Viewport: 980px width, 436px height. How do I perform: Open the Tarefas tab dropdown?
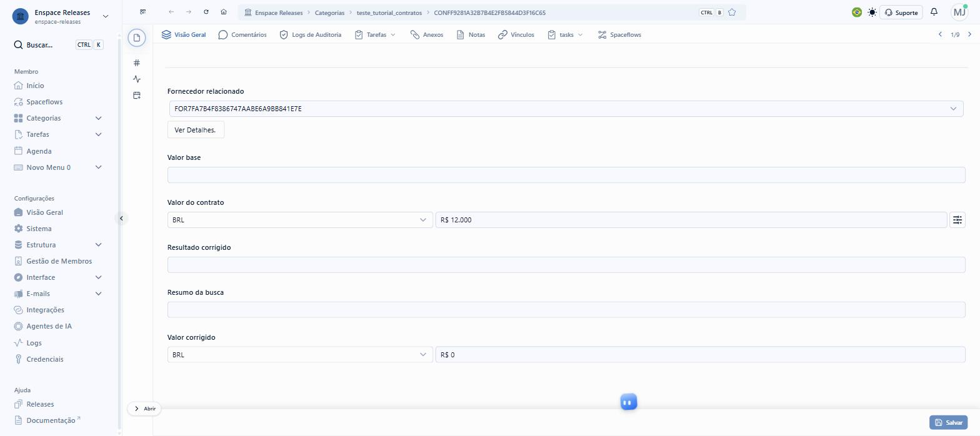tap(375, 35)
